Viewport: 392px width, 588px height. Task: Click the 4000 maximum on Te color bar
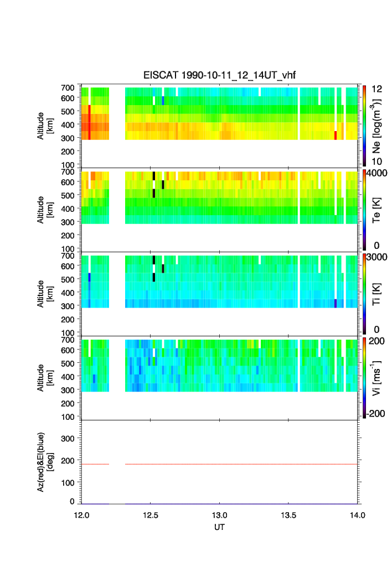click(x=376, y=173)
